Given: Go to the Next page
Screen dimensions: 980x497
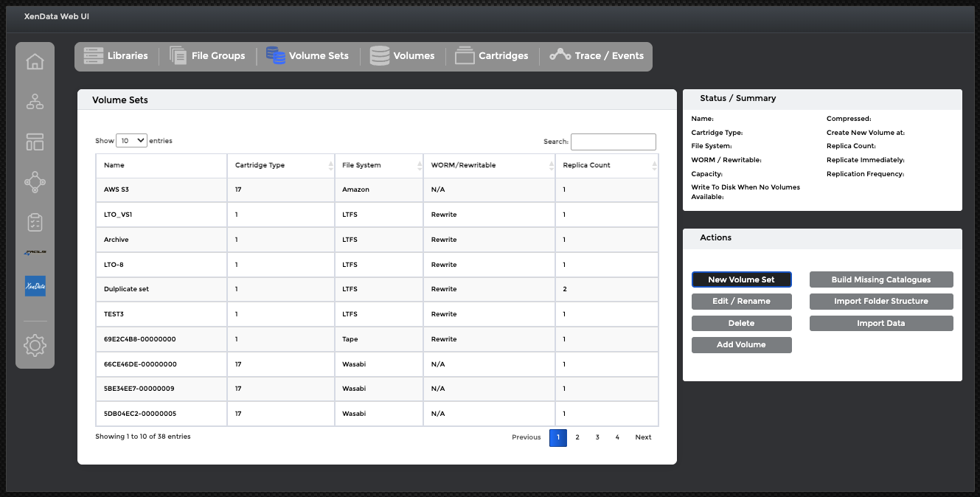Looking at the screenshot, I should pyautogui.click(x=644, y=437).
